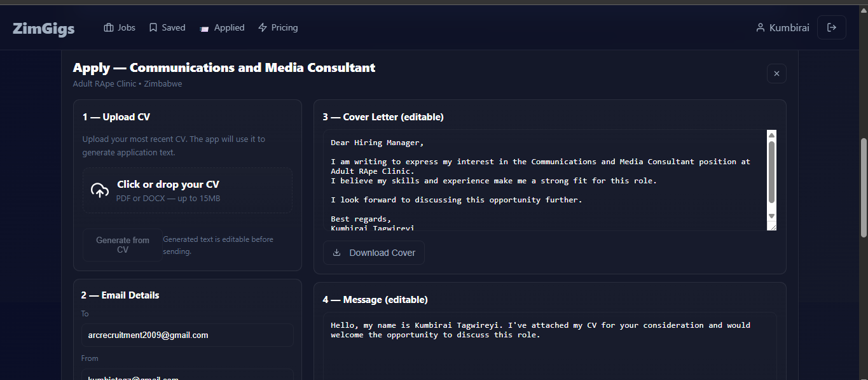868x380 pixels.
Task: Open the Applied section icon
Action: pyautogui.click(x=204, y=28)
